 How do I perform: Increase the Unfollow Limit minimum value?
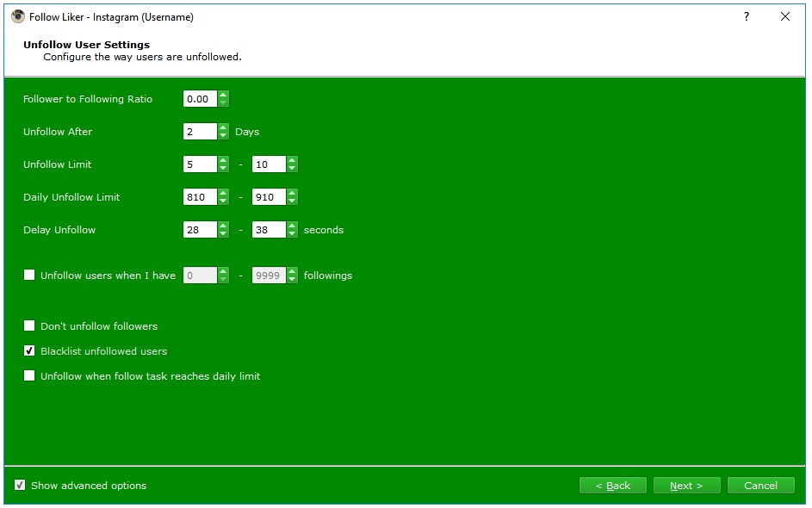pyautogui.click(x=223, y=160)
